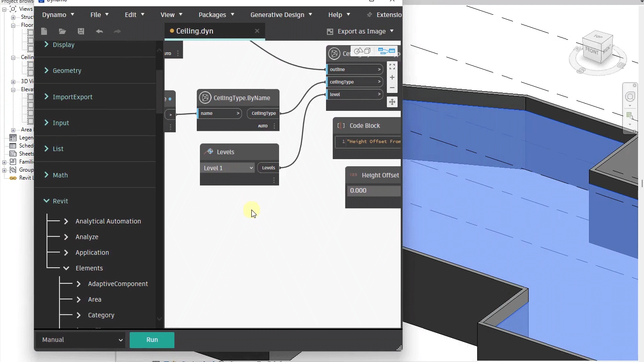
Task: Expand AdaptiveComponent under Elements
Action: 79,284
